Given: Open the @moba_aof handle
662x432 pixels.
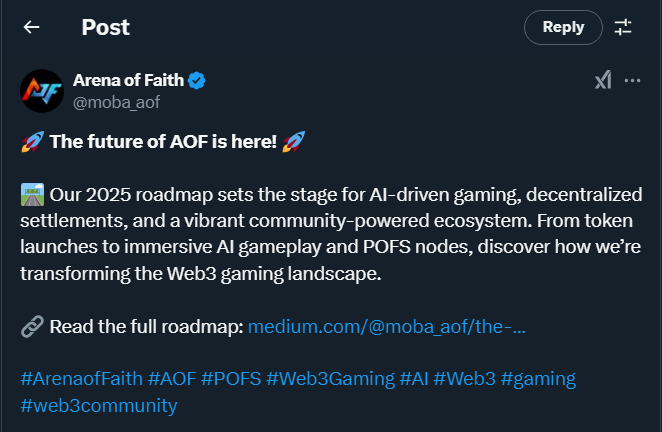Looking at the screenshot, I should click(117, 102).
